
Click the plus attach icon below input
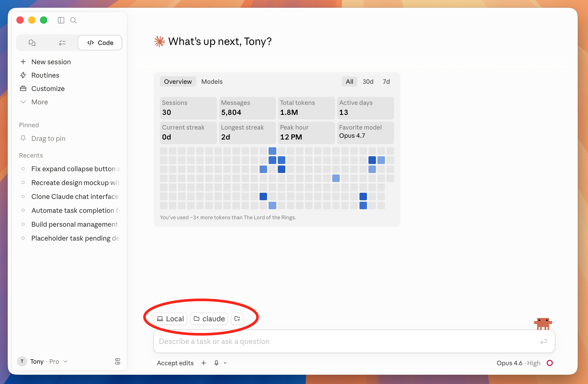(204, 363)
